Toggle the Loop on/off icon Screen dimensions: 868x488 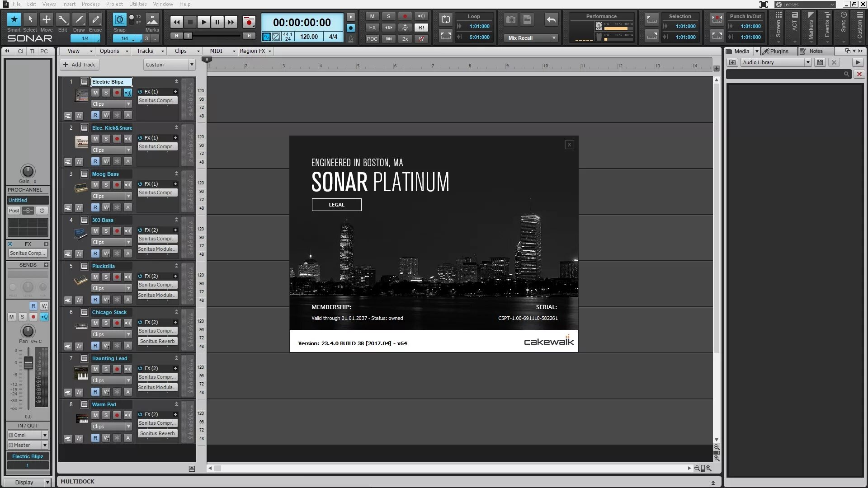coord(446,19)
